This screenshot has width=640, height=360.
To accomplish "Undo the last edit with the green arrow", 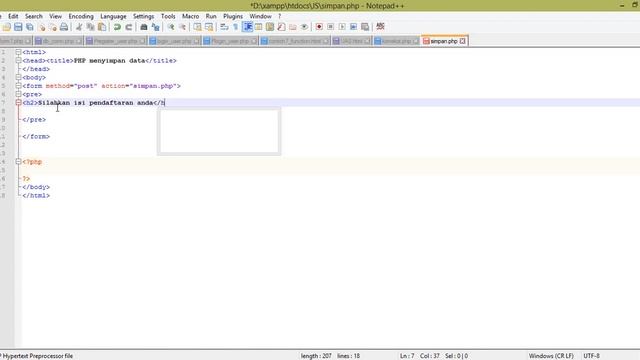I will pyautogui.click(x=117, y=27).
